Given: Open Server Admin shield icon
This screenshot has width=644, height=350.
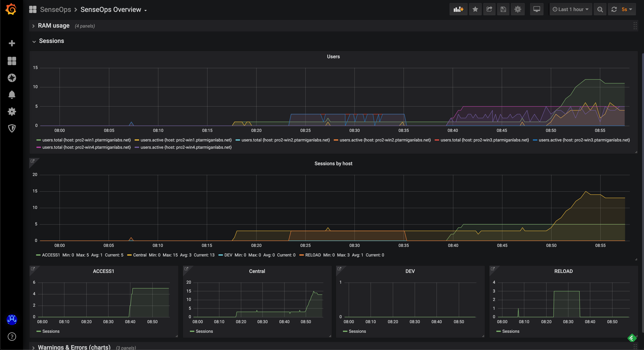Looking at the screenshot, I should point(12,128).
